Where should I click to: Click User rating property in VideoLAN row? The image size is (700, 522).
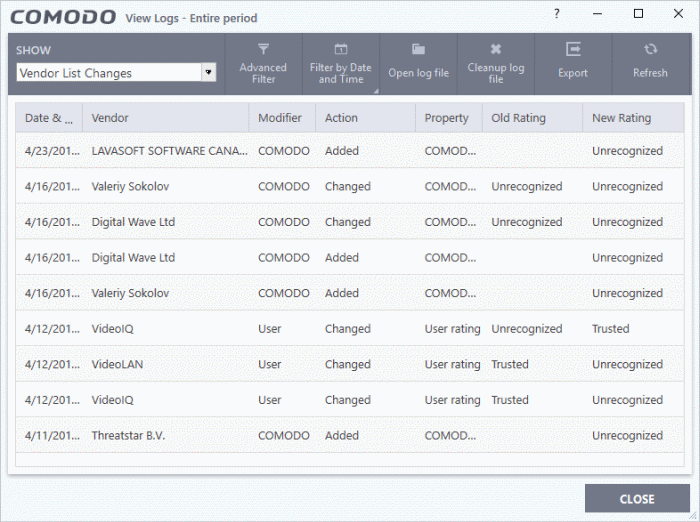452,364
